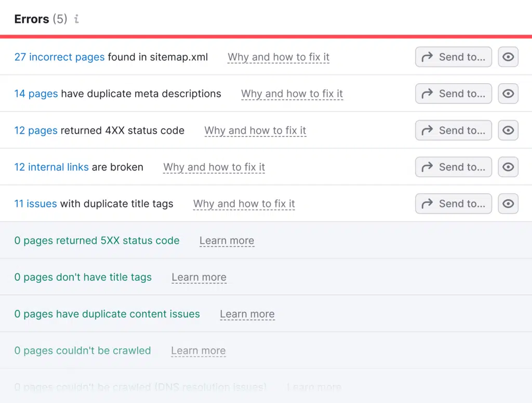Open Send to for duplicate meta descriptions

453,94
